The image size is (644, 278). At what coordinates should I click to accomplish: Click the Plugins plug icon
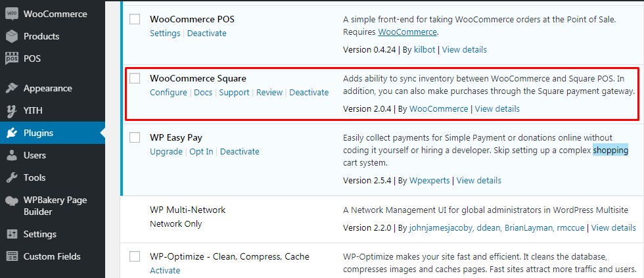click(x=12, y=133)
